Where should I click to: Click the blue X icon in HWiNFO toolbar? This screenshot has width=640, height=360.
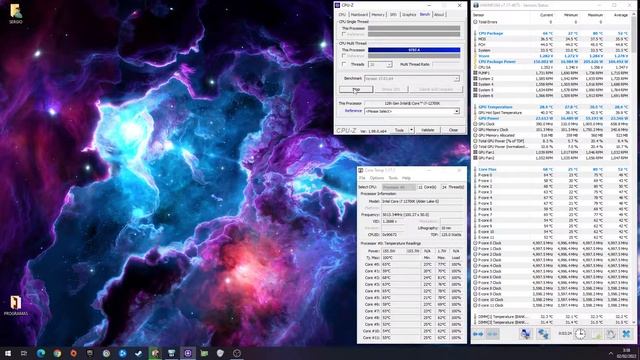[626, 334]
